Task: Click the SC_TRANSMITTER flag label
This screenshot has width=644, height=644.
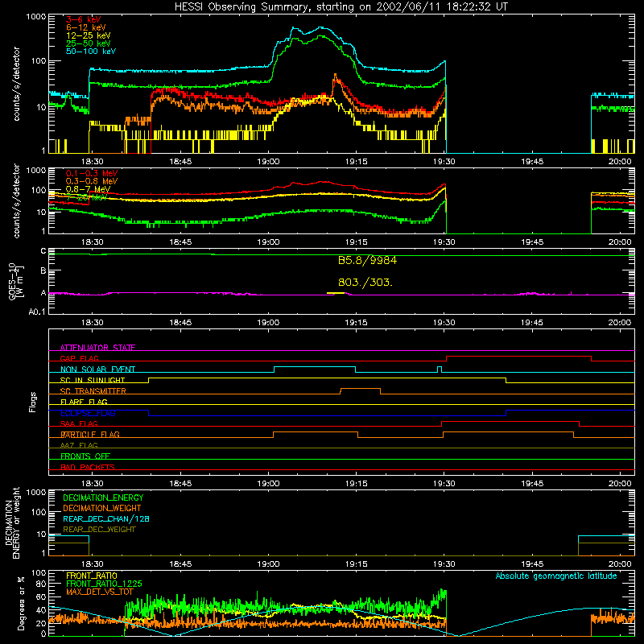Action: [93, 391]
